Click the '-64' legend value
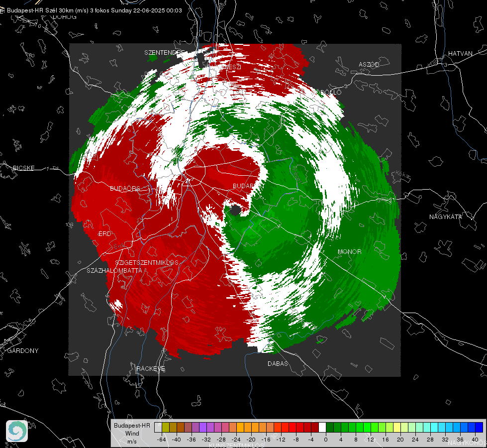Viewport: 487px width, 448px height. pos(162,440)
